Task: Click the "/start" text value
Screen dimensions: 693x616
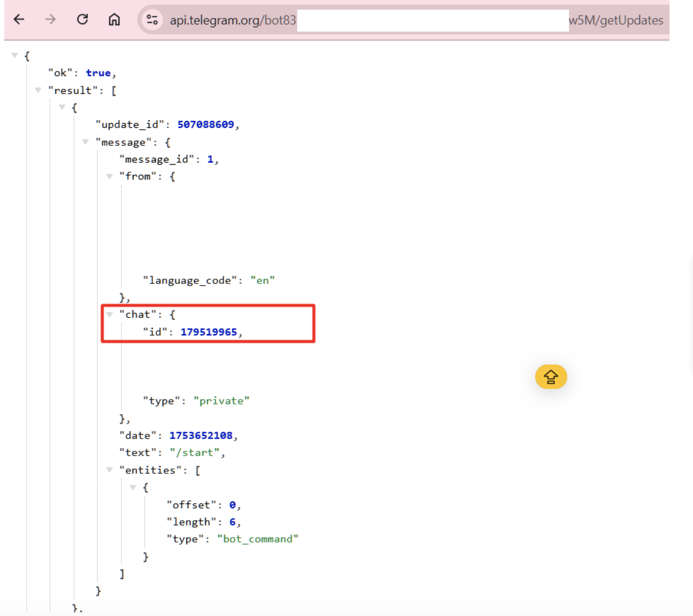Action: coord(195,452)
